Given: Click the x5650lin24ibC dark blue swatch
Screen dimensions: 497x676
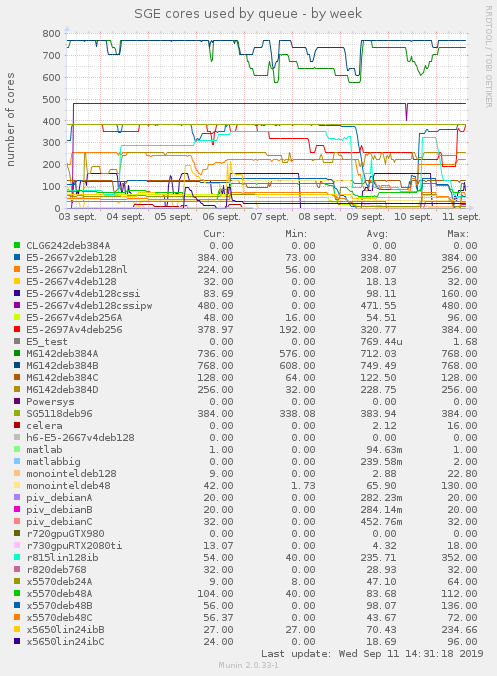Looking at the screenshot, I should coord(17,642).
